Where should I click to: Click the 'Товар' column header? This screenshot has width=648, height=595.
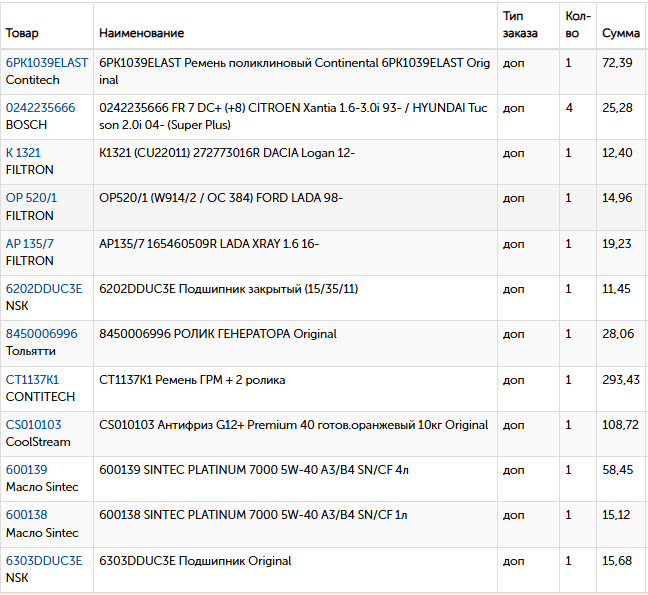pos(22,33)
